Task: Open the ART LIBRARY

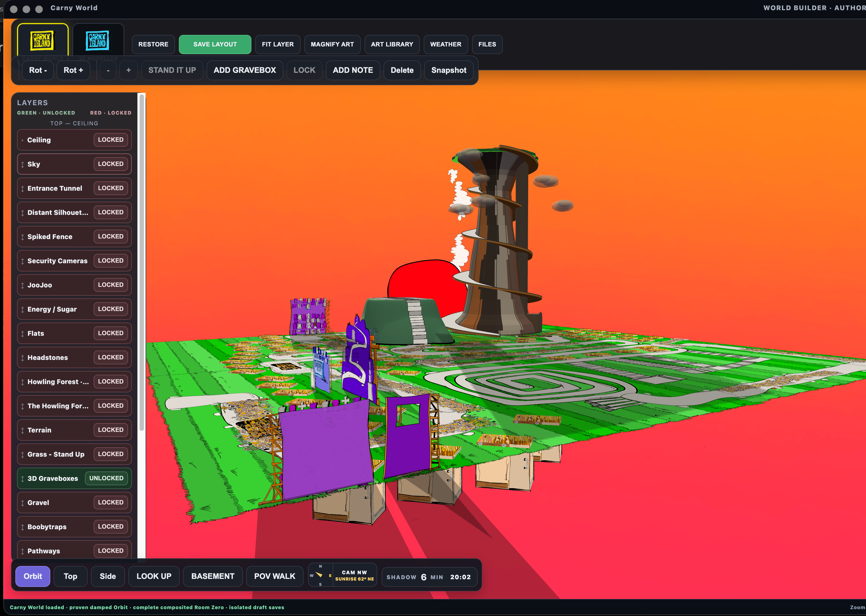Action: [x=392, y=45]
